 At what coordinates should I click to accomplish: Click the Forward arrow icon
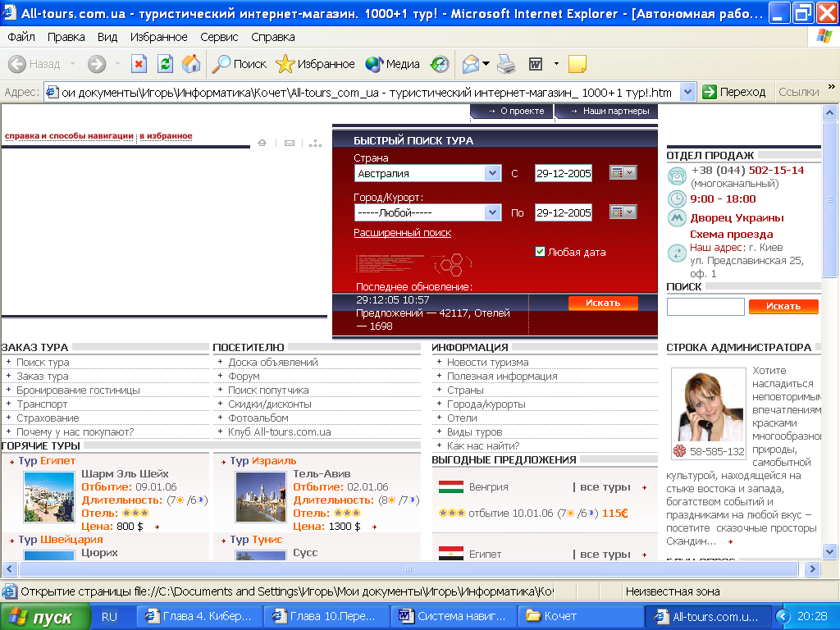pyautogui.click(x=97, y=64)
